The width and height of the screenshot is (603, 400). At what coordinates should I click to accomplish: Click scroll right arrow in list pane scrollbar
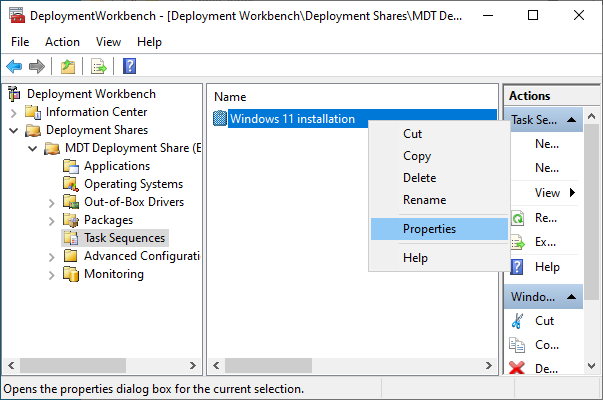[488, 365]
